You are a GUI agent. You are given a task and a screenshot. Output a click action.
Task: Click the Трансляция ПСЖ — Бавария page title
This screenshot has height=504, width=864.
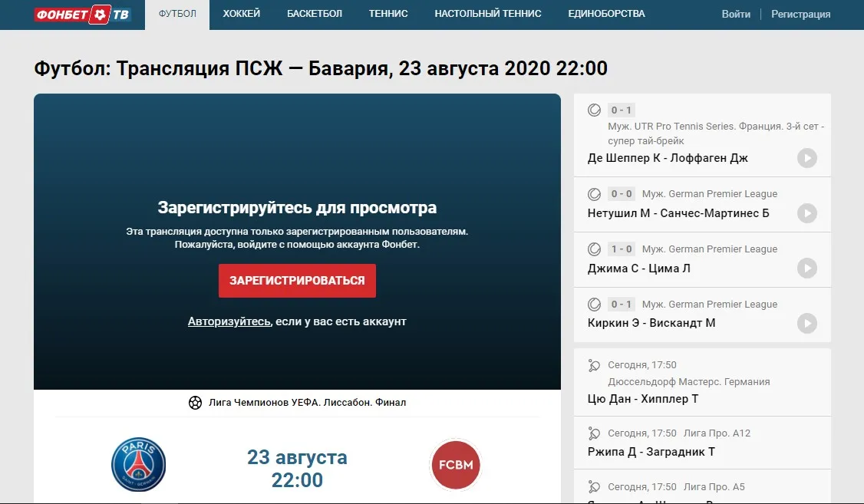321,68
